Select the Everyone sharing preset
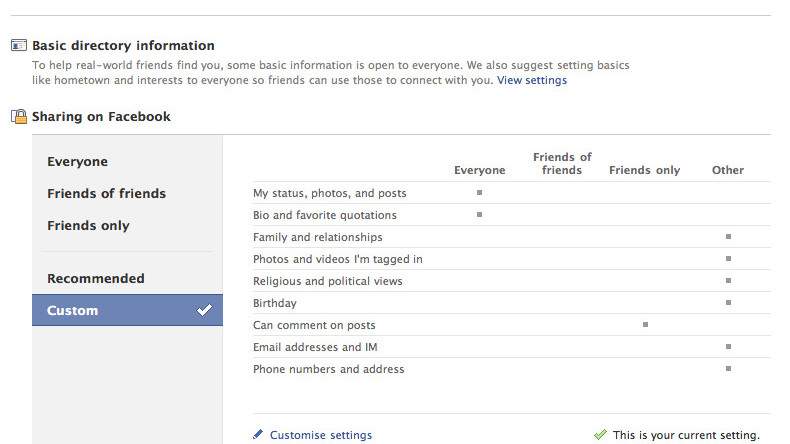The image size is (790, 444). pyautogui.click(x=77, y=162)
